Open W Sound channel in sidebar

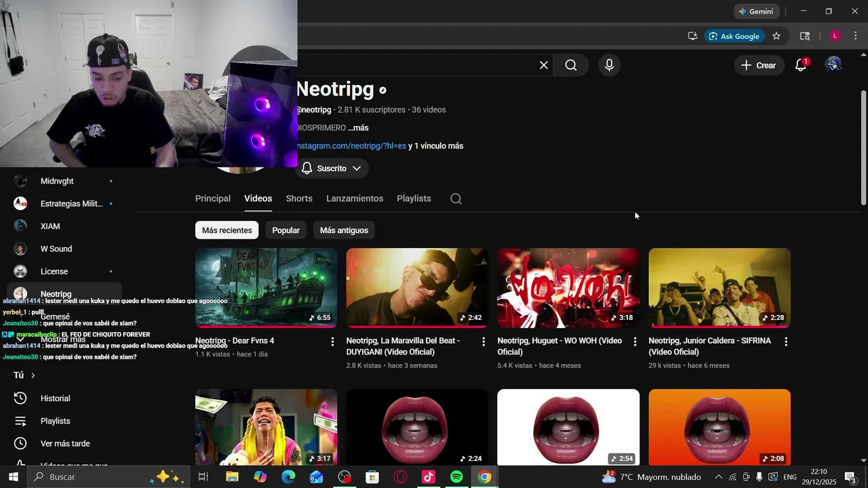[64, 249]
